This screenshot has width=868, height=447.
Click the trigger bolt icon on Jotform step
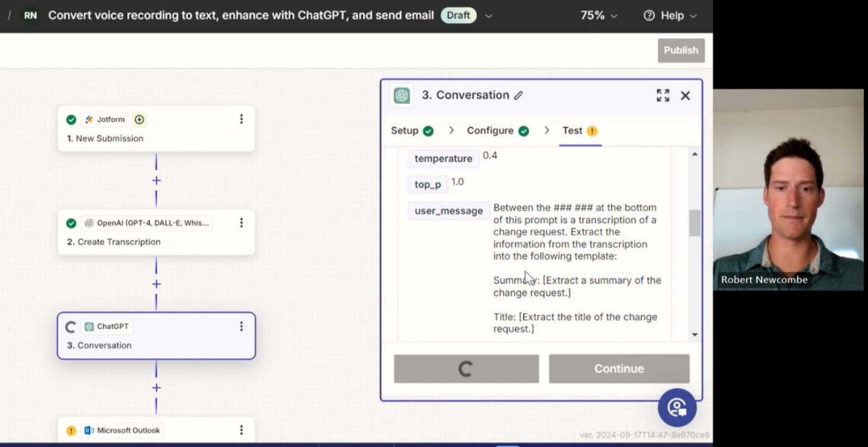(x=139, y=120)
